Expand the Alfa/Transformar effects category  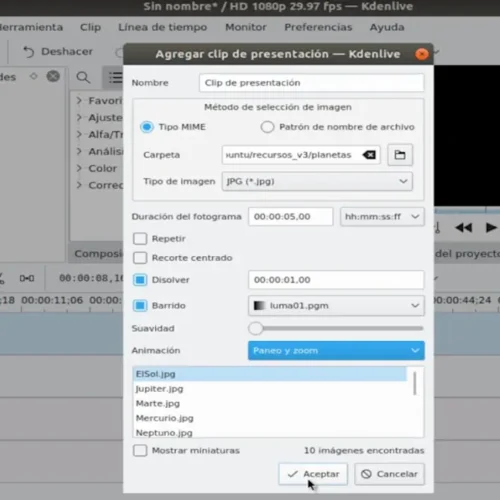coord(79,134)
